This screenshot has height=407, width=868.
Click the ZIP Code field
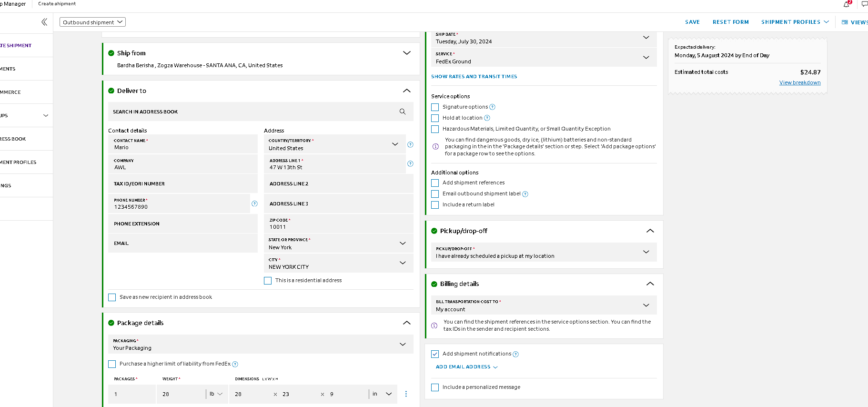coord(339,223)
